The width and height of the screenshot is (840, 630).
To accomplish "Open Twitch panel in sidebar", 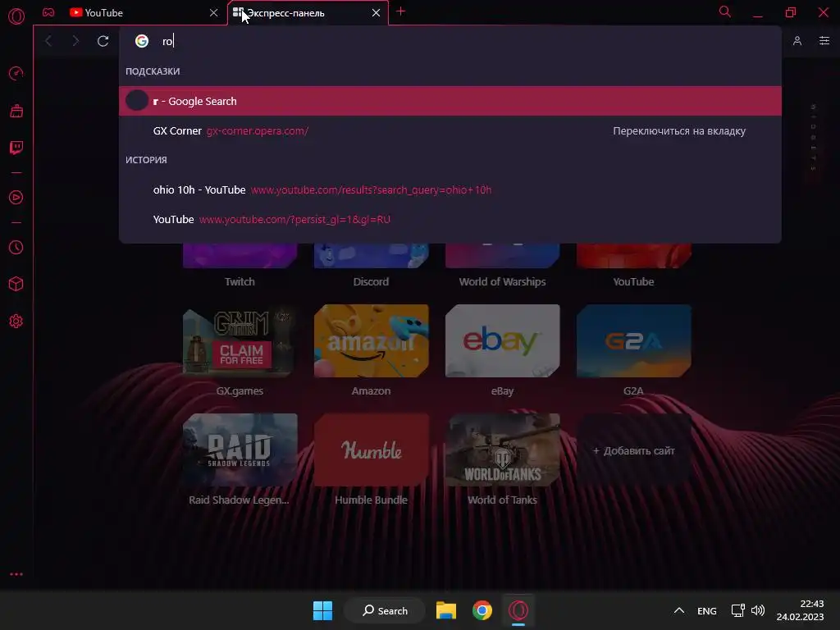I will (x=16, y=148).
